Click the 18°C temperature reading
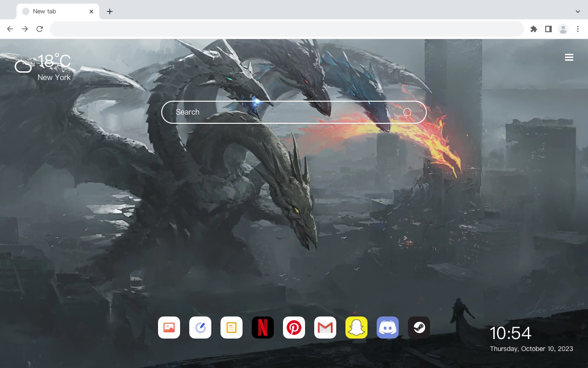The width and height of the screenshot is (588, 368). coord(54,62)
